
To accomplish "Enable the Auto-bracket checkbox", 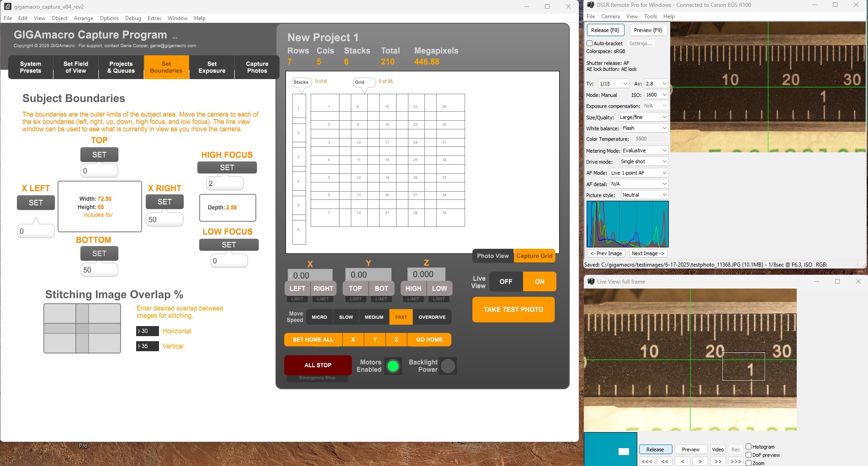I will pos(590,43).
